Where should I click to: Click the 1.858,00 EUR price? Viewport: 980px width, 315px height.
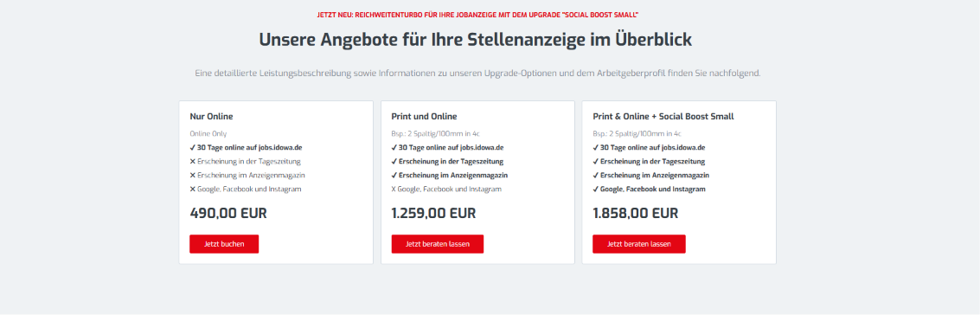pyautogui.click(x=636, y=213)
